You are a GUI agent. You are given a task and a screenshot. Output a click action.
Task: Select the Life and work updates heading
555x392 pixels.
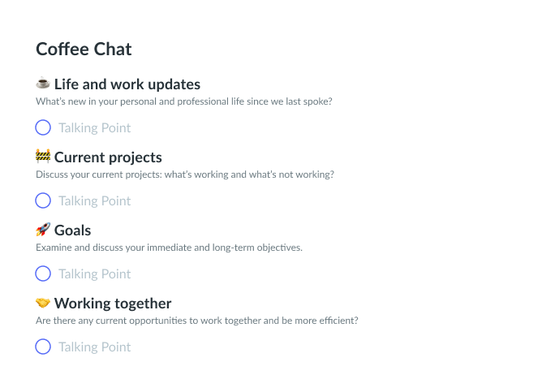point(127,84)
